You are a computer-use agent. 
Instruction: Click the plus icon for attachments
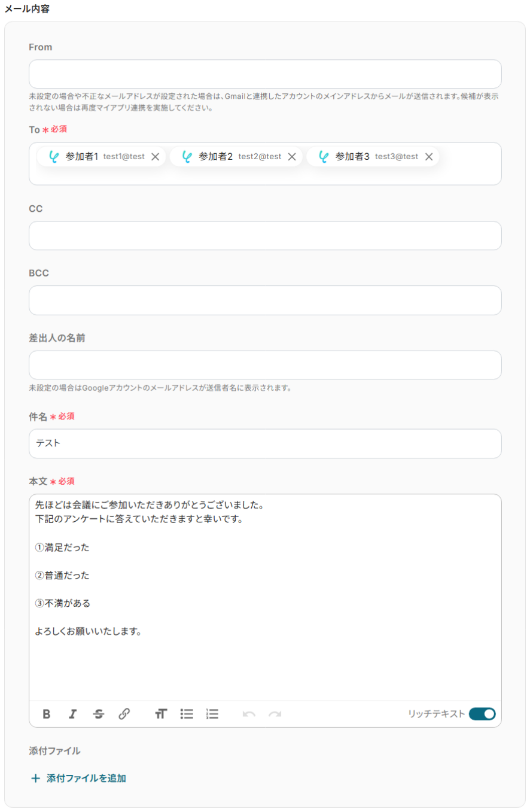click(35, 778)
